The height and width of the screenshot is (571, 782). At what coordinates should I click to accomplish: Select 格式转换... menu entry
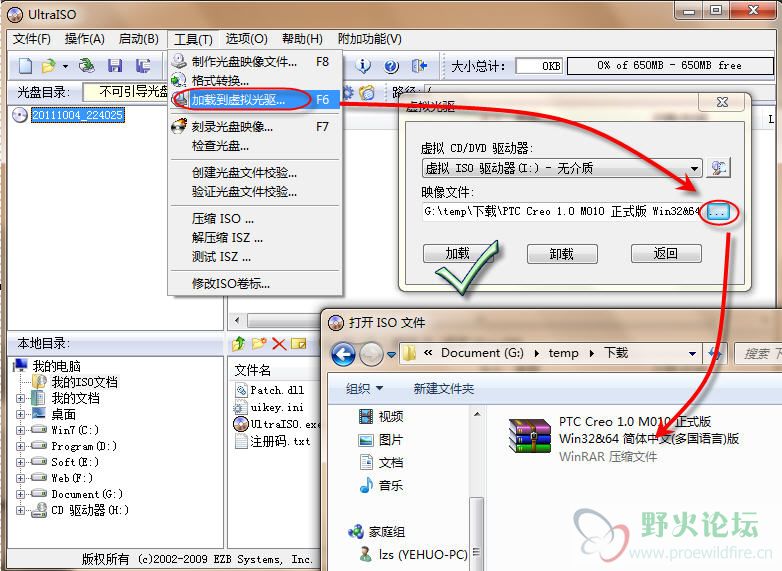click(255, 80)
